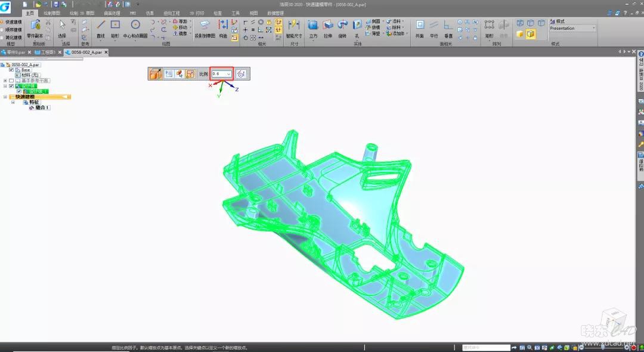Click the 零件副本 part copy button
644x352 pixels.
(36, 27)
